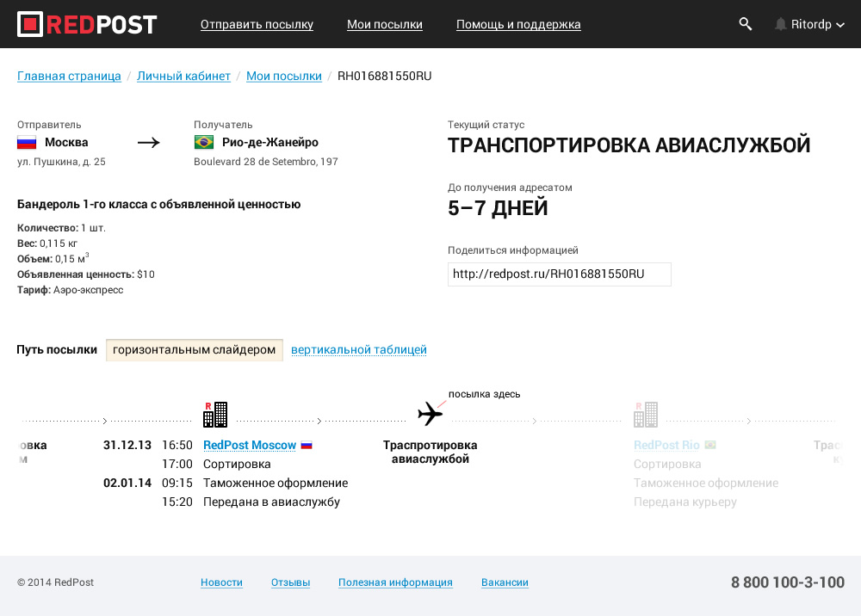Viewport: 861px width, 616px height.
Task: Go to Помощь и поддержка
Action: (x=518, y=25)
